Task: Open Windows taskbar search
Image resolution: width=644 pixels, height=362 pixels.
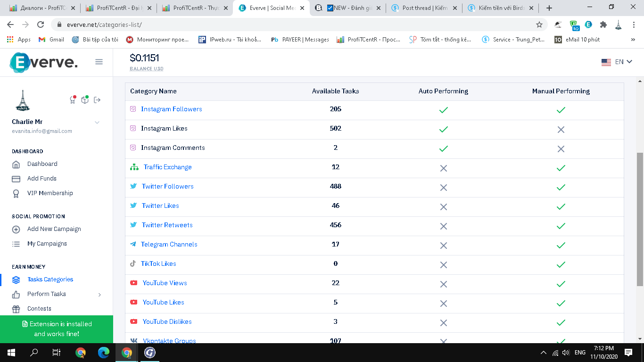Action: tap(34, 353)
